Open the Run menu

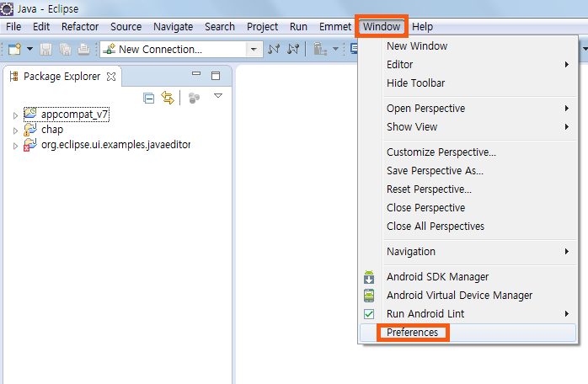tap(298, 27)
